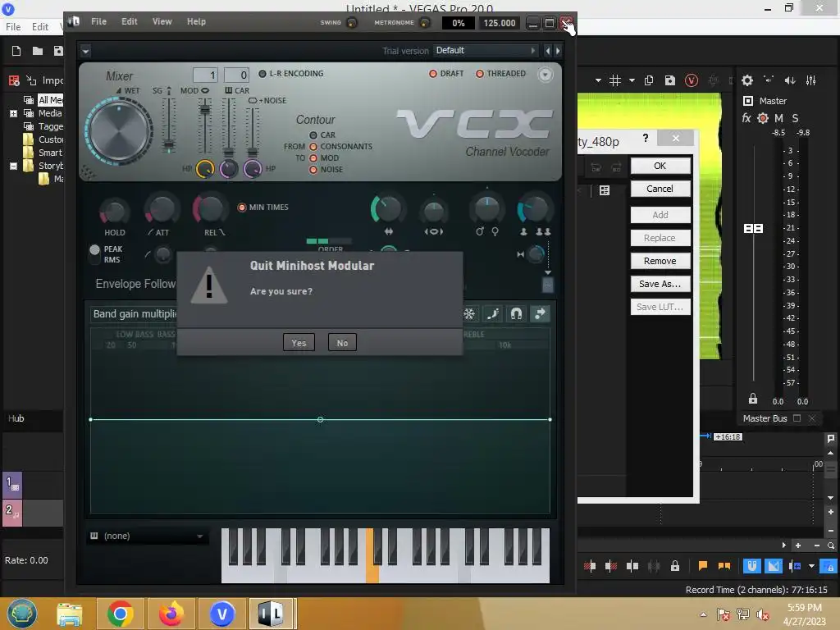Open Minihost File menu
Viewport: 840px width, 630px height.
pyautogui.click(x=98, y=21)
